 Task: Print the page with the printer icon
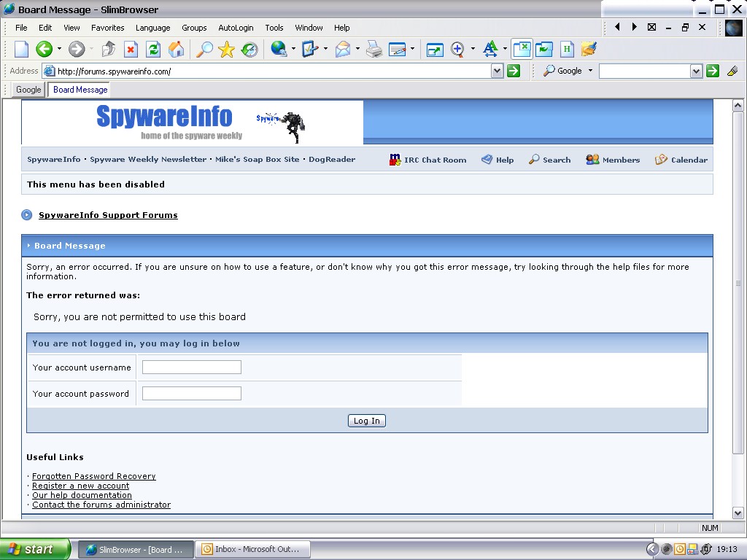click(374, 49)
